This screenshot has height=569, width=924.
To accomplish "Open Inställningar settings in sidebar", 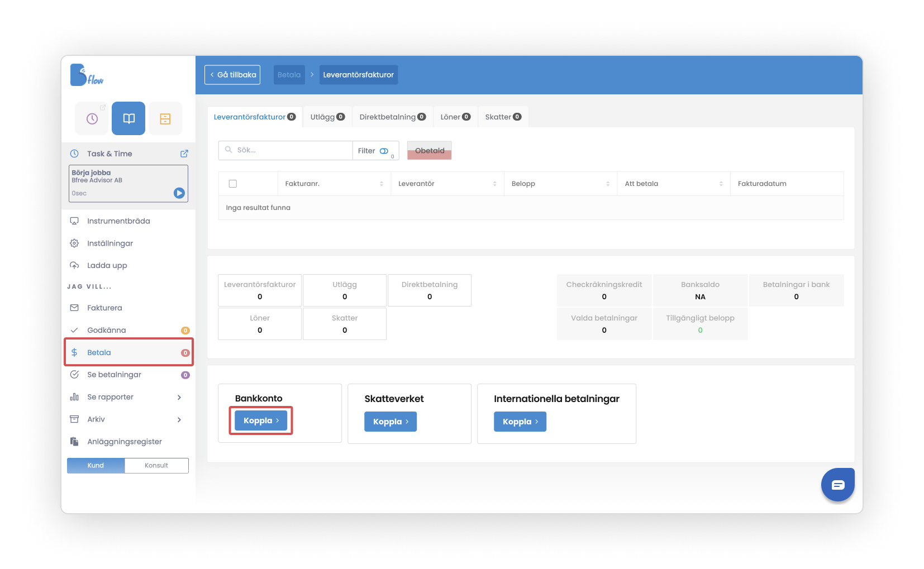I will [110, 243].
